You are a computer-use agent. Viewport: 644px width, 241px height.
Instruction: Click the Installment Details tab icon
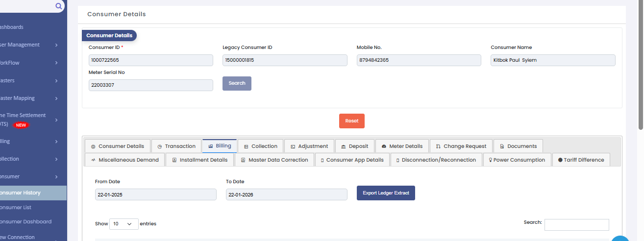174,160
